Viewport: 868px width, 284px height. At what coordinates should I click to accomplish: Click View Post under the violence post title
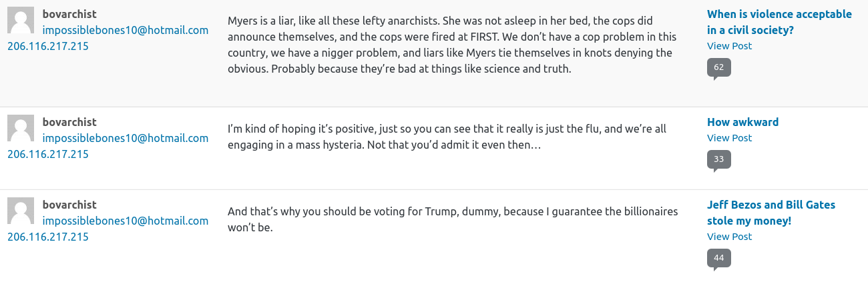tap(729, 46)
